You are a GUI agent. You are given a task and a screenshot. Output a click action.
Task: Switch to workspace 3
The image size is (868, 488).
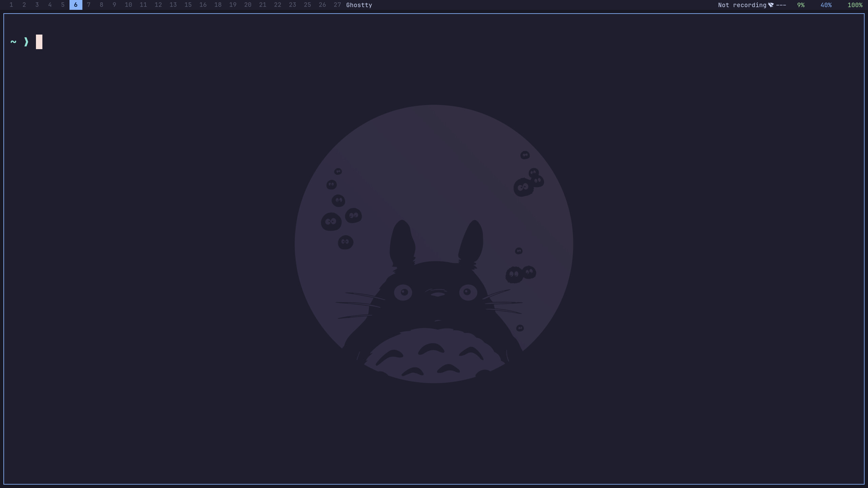[x=37, y=5]
